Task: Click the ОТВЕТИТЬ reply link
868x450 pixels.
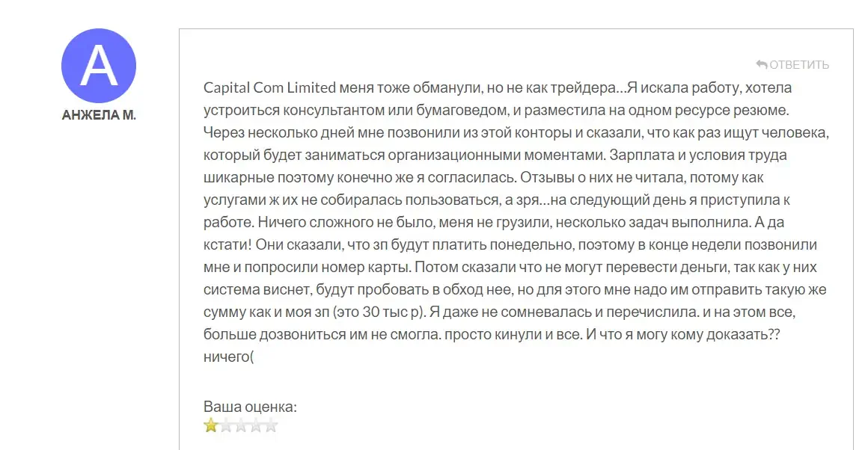Action: tap(799, 65)
